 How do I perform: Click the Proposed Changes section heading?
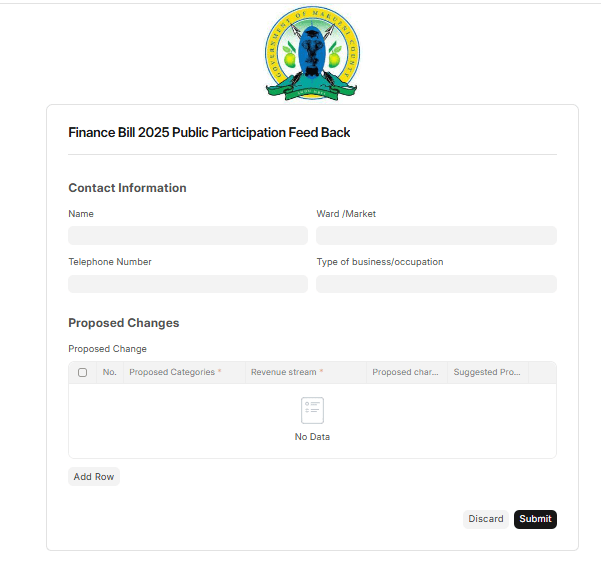click(123, 323)
